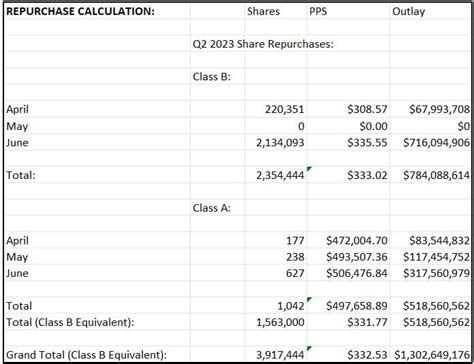
Task: Select Class B total PPS $333.02
Action: (x=367, y=175)
